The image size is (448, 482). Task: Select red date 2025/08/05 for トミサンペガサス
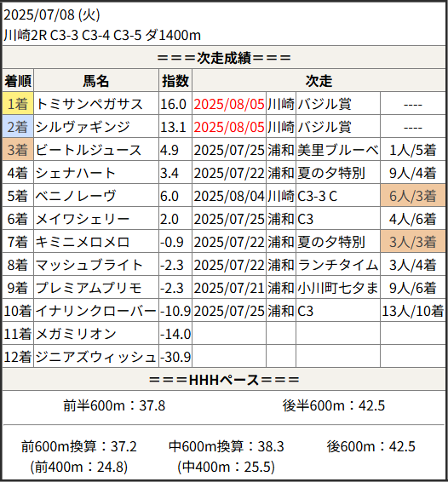pos(229,104)
